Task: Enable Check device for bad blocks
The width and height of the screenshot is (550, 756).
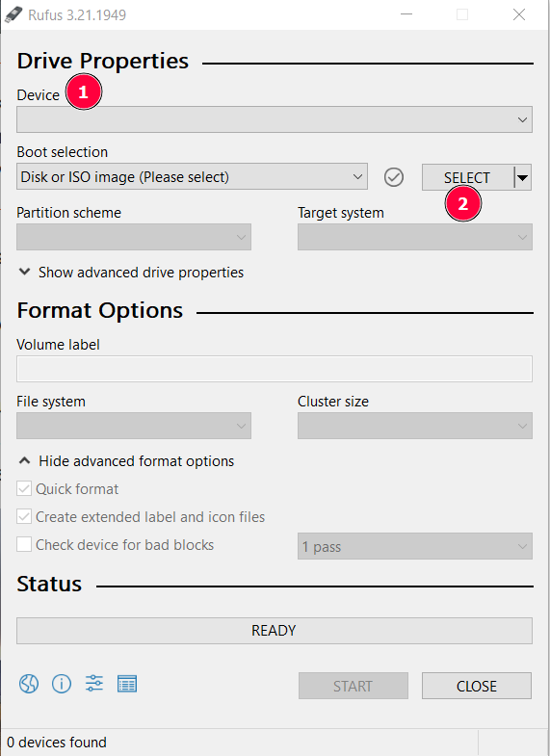Action: (x=24, y=545)
